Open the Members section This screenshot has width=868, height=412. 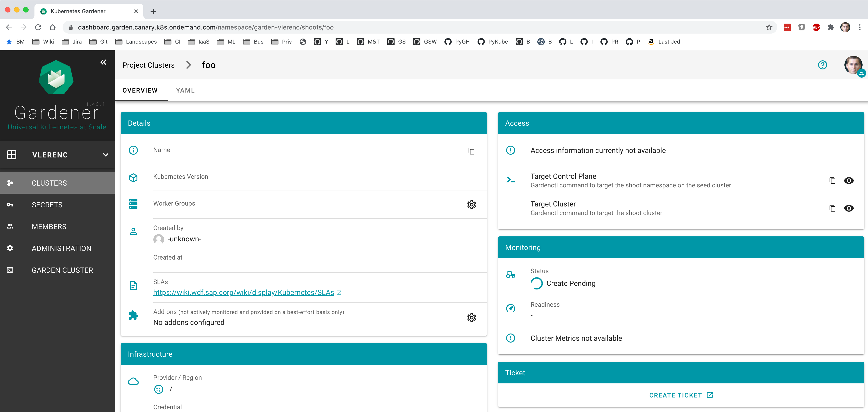(x=49, y=226)
